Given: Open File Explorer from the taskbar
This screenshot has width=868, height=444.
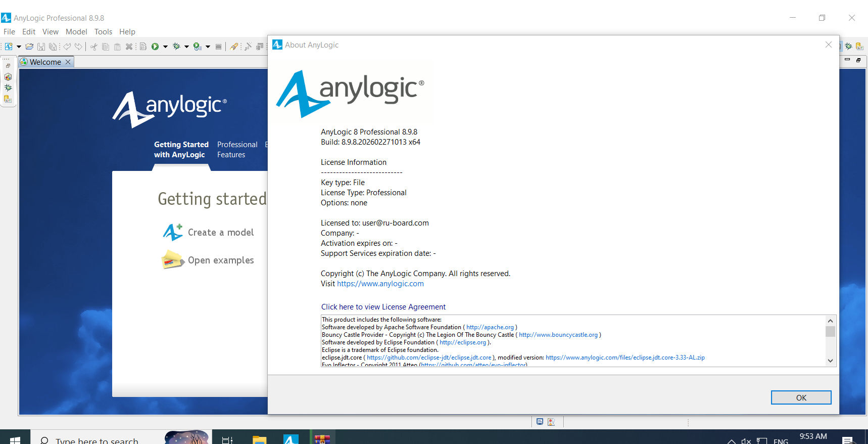Looking at the screenshot, I should pyautogui.click(x=259, y=439).
